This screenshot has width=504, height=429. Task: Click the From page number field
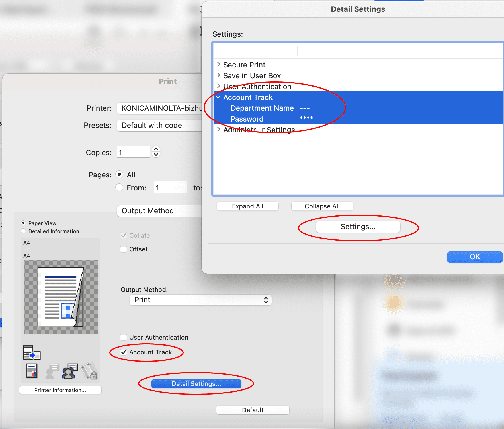170,187
